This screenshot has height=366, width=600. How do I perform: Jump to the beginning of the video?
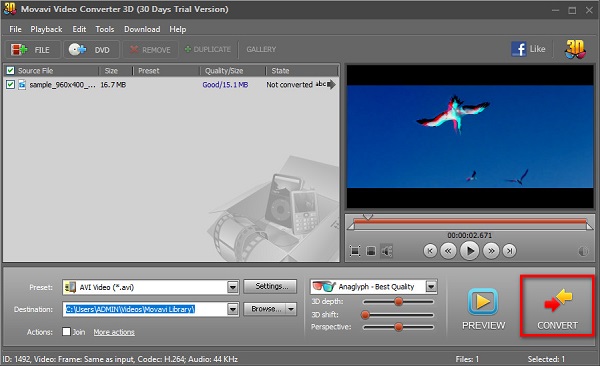430,251
